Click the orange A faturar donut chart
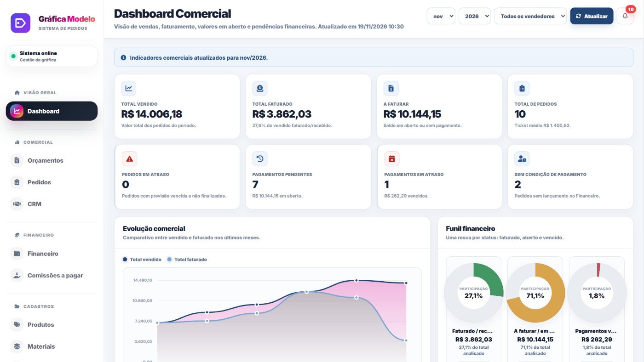The width and height of the screenshot is (644, 362). (x=535, y=293)
